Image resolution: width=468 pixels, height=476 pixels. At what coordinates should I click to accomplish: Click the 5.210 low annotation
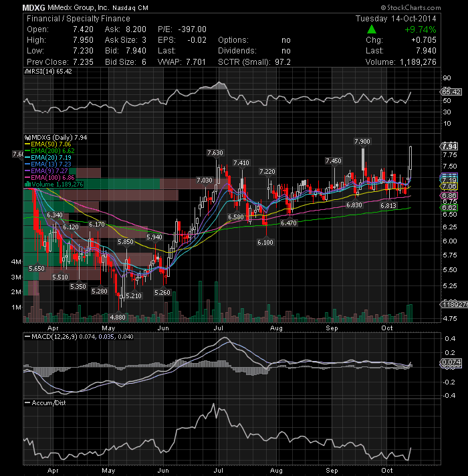click(x=134, y=295)
